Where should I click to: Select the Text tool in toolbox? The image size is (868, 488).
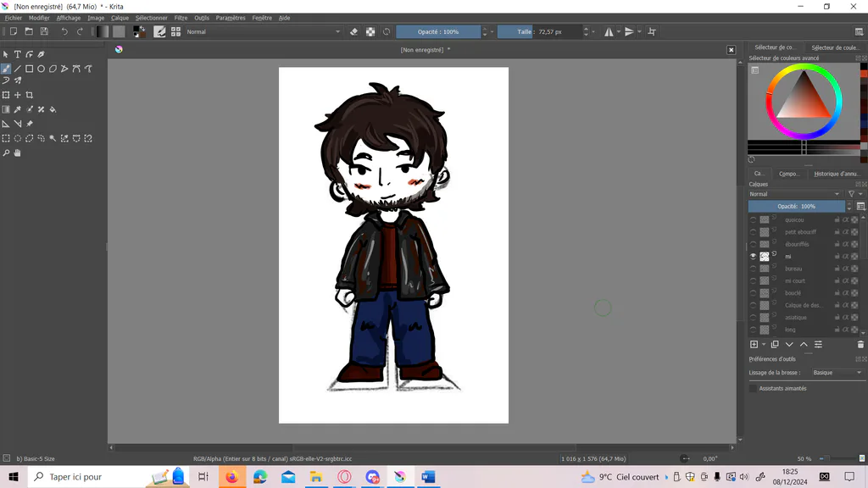click(x=18, y=54)
